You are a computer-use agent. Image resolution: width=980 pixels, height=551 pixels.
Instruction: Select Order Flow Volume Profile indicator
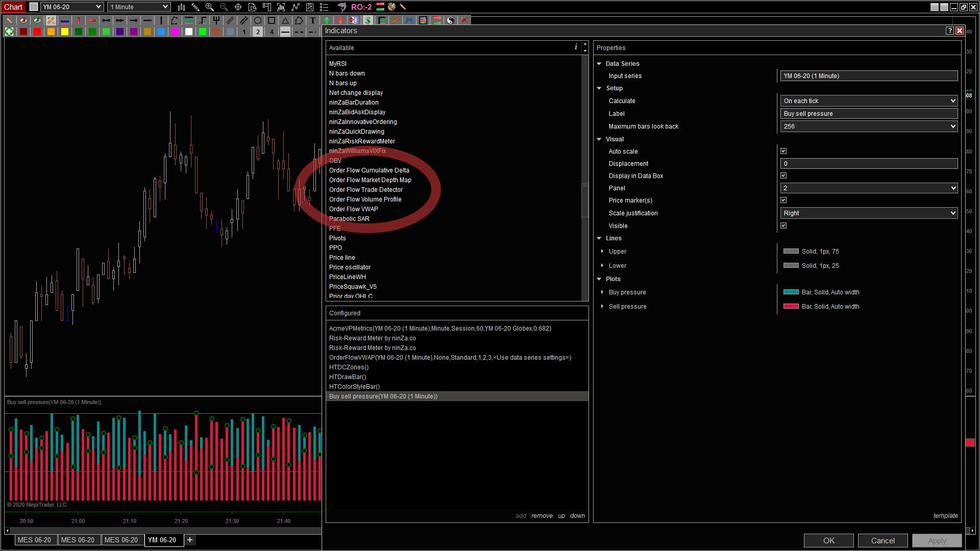pyautogui.click(x=365, y=199)
